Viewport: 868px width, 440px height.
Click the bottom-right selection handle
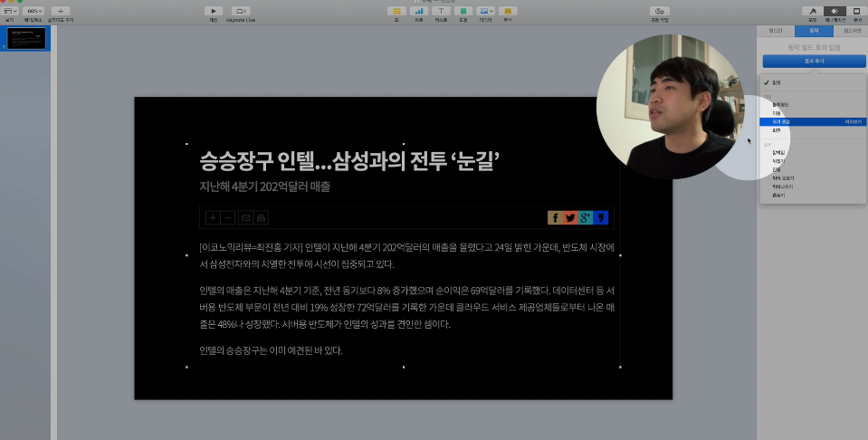620,367
